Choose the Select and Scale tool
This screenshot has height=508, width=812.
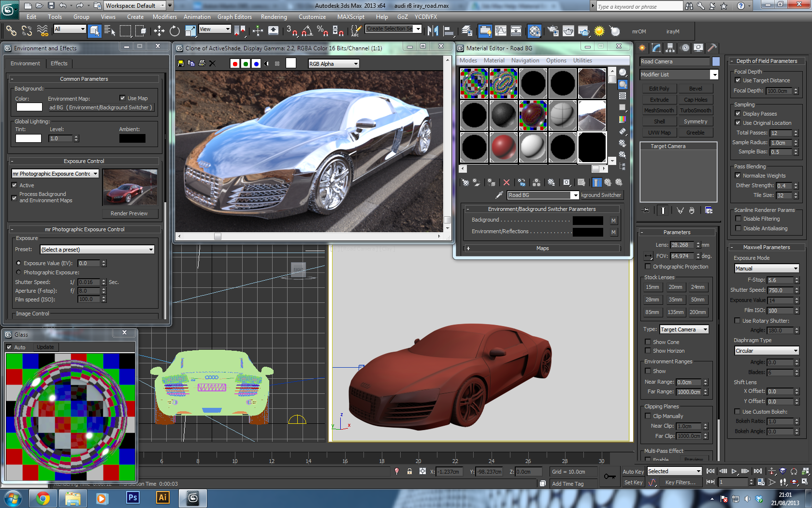(190, 31)
